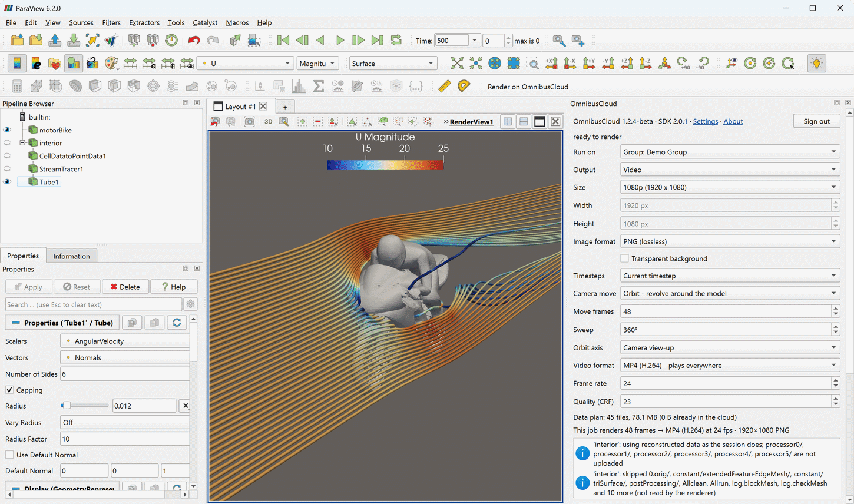Open the Video format MP4 dropdown
The image size is (854, 504).
click(x=730, y=365)
